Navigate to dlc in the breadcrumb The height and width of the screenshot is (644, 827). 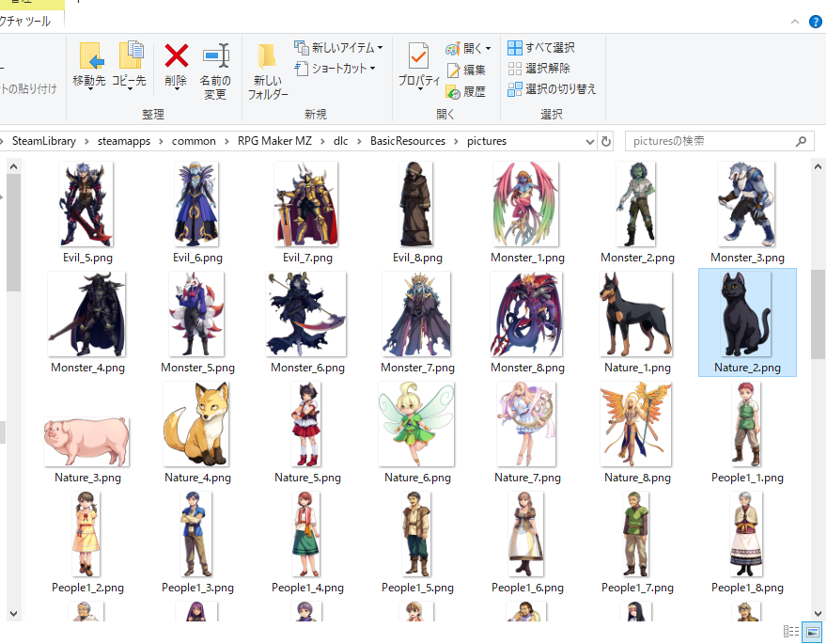[341, 141]
